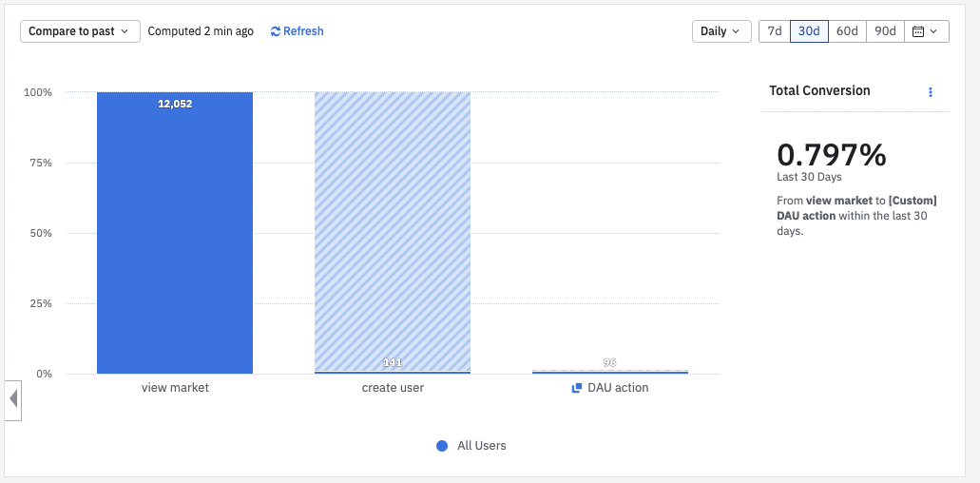Select the 7d time range
Viewport: 980px width, 483px height.
[x=775, y=31]
